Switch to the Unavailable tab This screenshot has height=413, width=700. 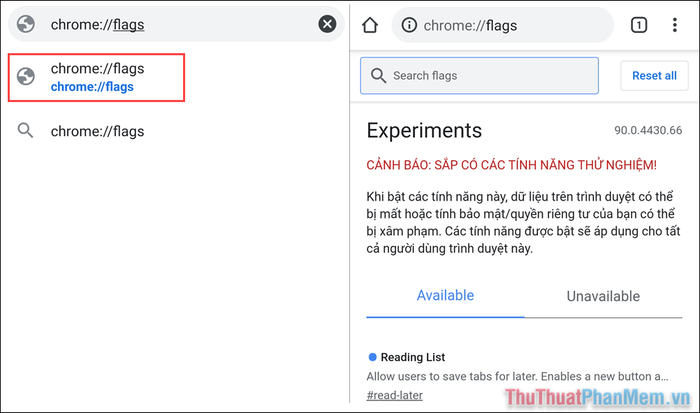coord(603,296)
